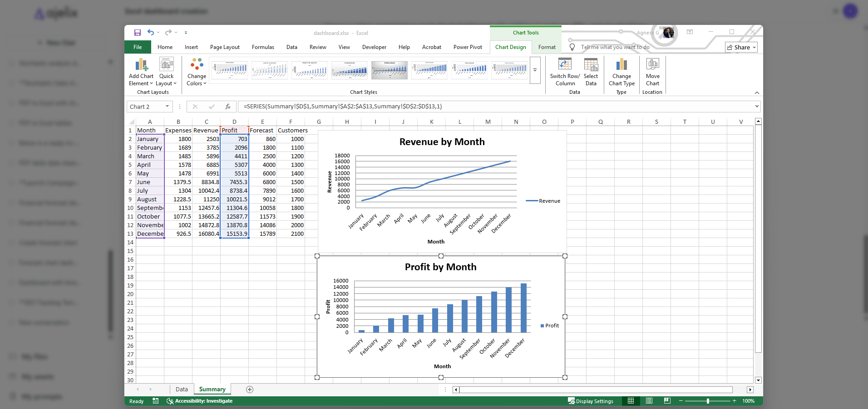Click the Move Chart Location icon
The width and height of the screenshot is (868, 409).
pyautogui.click(x=652, y=73)
